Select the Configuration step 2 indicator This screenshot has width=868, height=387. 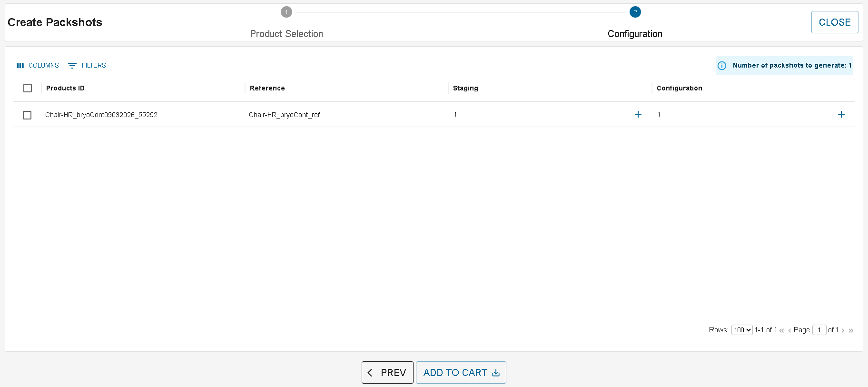tap(635, 12)
